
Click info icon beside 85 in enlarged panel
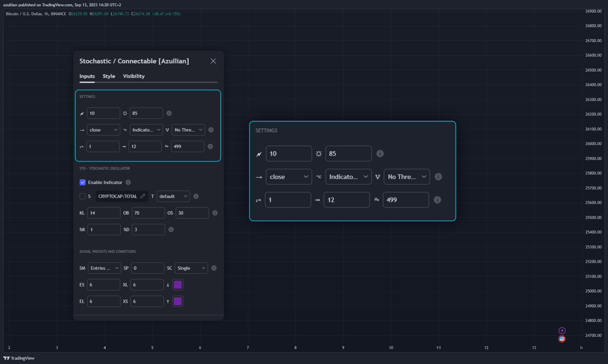pos(380,154)
